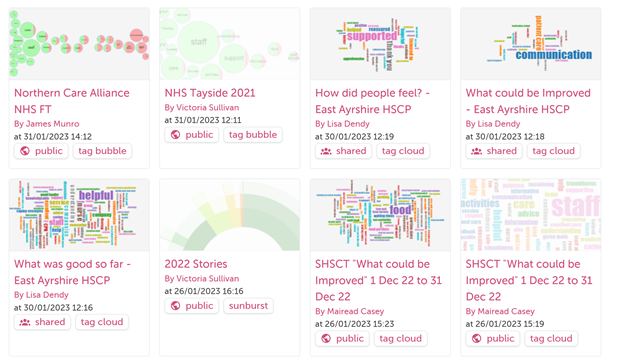Click globe icon on SHSCT card dated 15:23
620x362 pixels.
326,339
